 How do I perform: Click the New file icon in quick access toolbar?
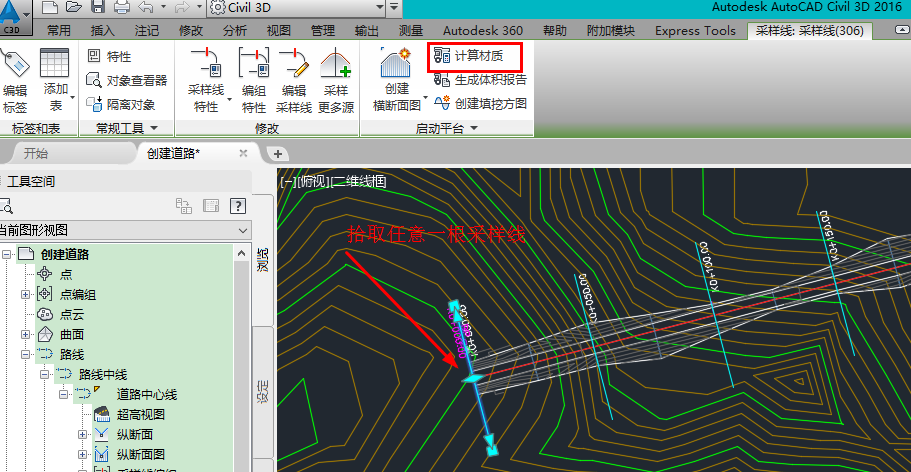click(51, 8)
